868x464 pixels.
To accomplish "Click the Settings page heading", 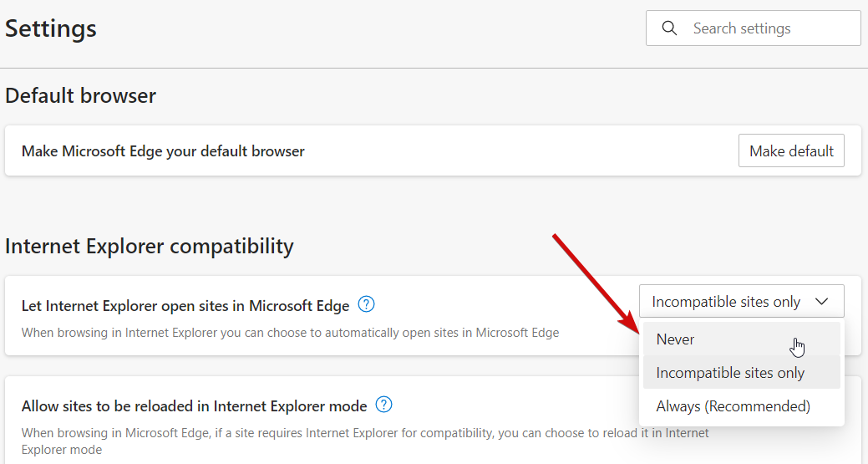I will pos(51,28).
